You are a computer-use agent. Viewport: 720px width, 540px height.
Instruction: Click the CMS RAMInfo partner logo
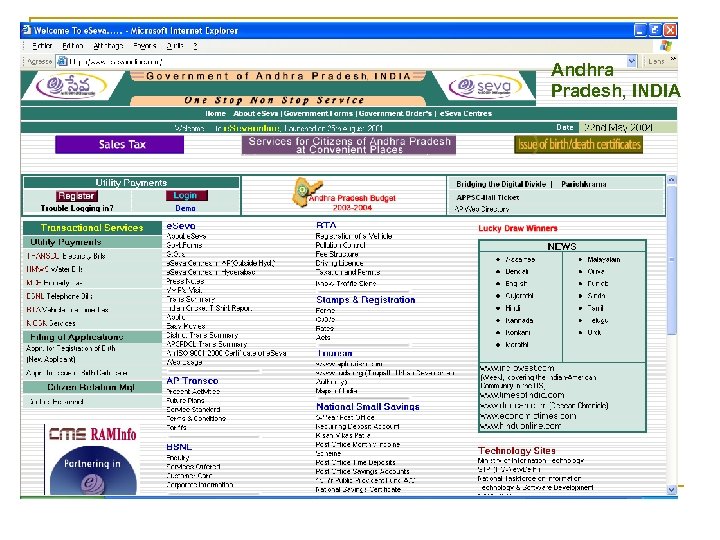pyautogui.click(x=92, y=433)
